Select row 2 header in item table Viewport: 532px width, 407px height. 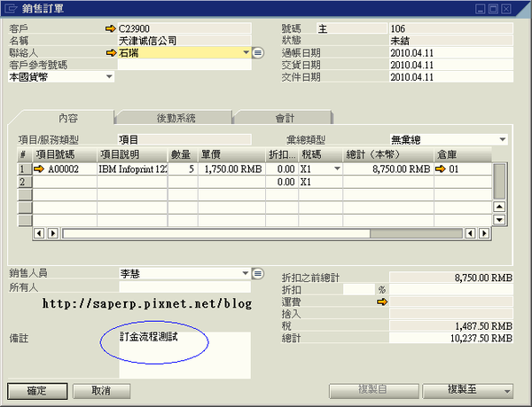click(25, 182)
